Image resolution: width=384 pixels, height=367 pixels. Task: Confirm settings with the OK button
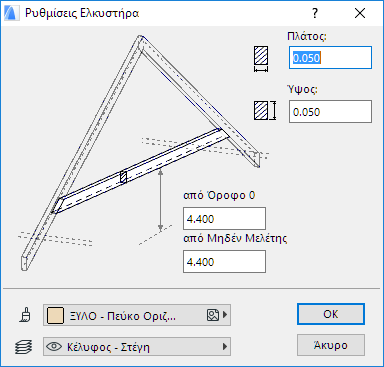[331, 314]
